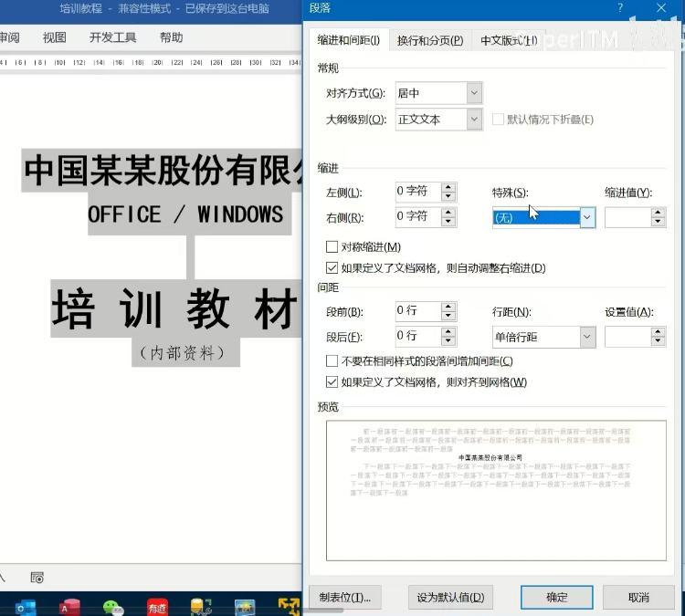Open the 特殊 special indent dropdown

(x=587, y=217)
